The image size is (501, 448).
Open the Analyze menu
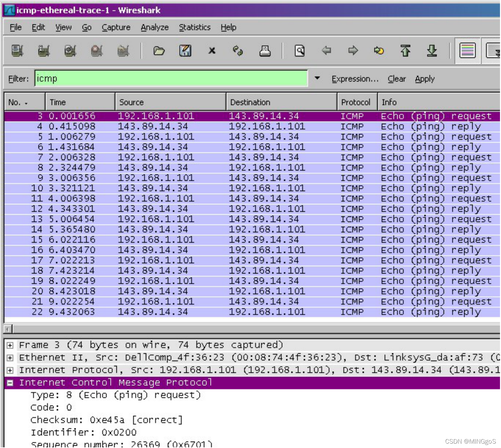pos(155,27)
